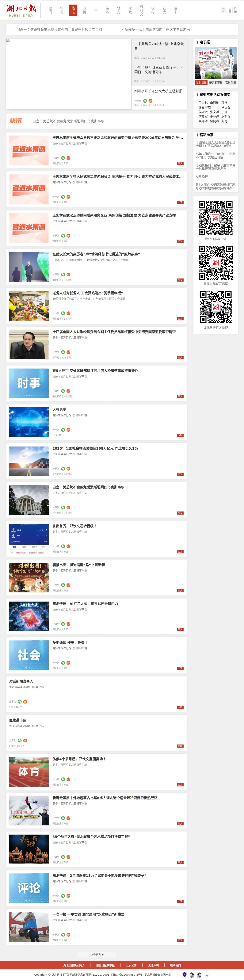Image resolution: width=244 pixels, height=980 pixels.
Task: Click 王忠林 in 省委常委活动报道集
Action: pos(203,103)
